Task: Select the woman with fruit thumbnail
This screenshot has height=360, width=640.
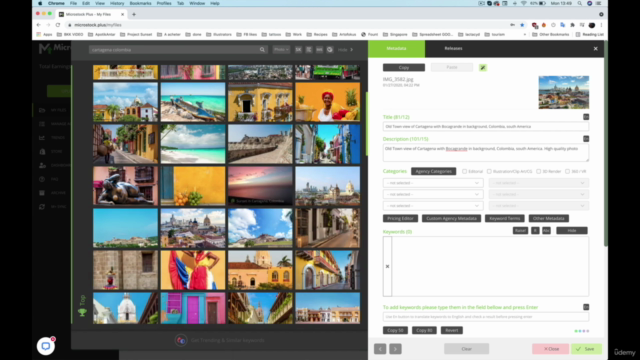Action: (328, 102)
